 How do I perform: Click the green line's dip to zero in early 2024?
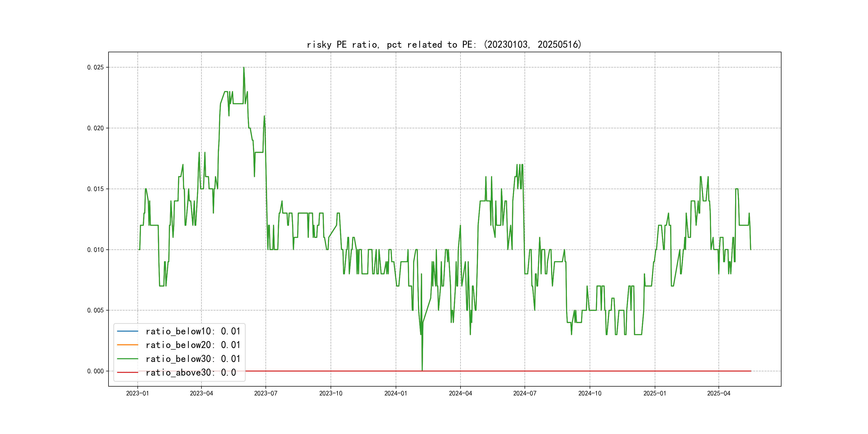click(x=422, y=369)
